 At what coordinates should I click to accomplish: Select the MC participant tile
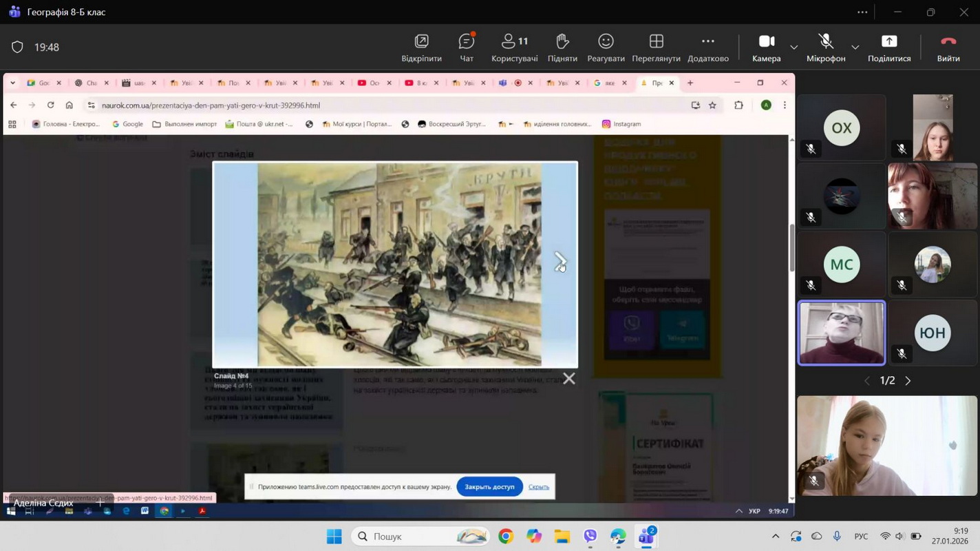(x=841, y=264)
